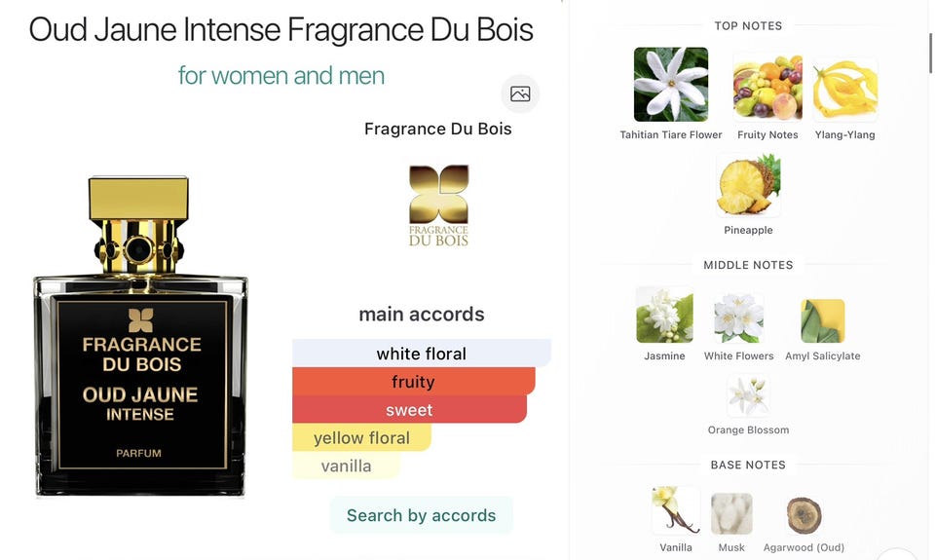Select the white floral accord bar
Viewport: 935px width, 560px height.
(x=422, y=354)
